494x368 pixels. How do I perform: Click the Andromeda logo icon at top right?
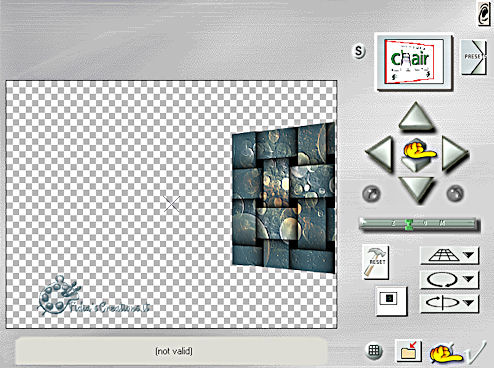coord(484,13)
